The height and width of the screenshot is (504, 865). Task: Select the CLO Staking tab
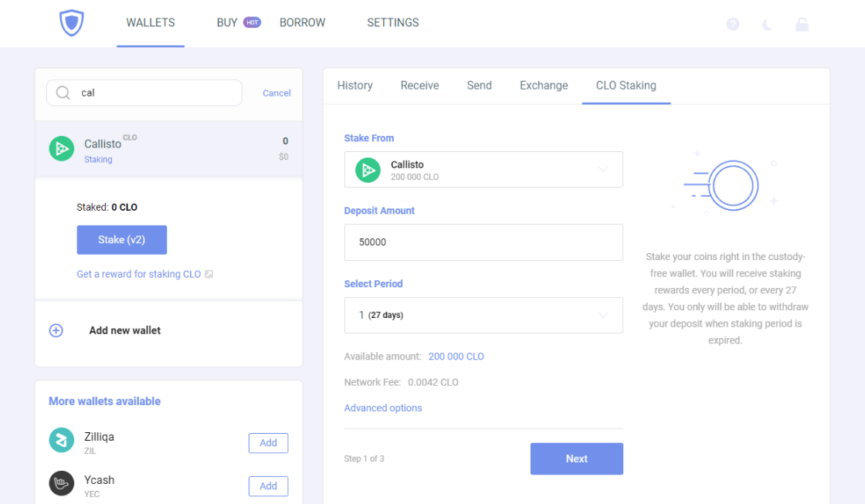coord(626,86)
